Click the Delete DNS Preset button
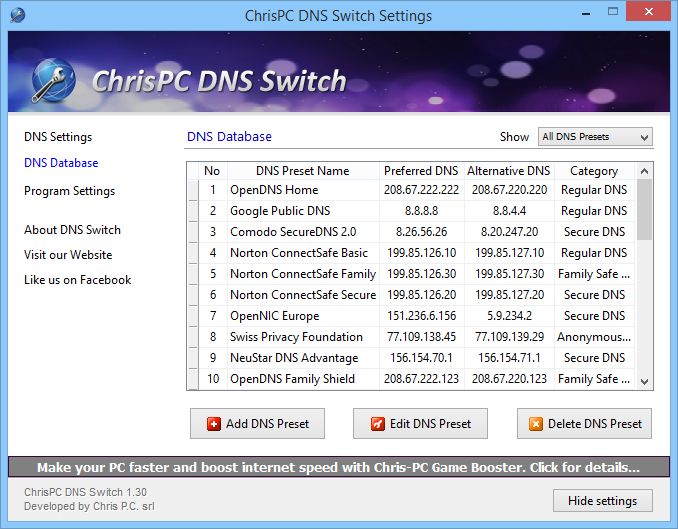The image size is (678, 529). 584,423
